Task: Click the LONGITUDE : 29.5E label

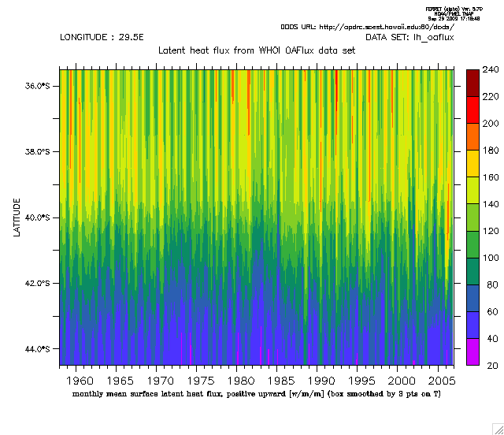Action: pyautogui.click(x=102, y=37)
